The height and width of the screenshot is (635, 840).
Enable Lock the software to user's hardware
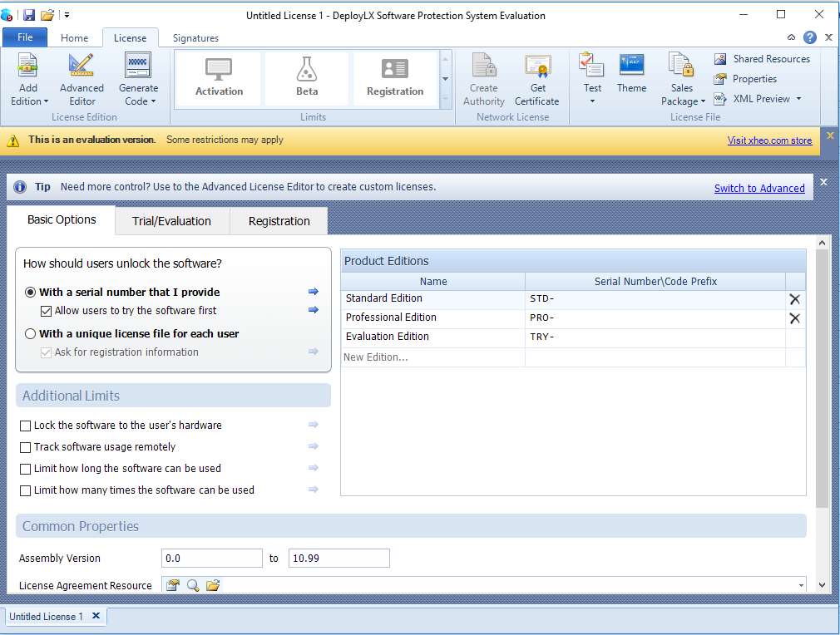(25, 426)
